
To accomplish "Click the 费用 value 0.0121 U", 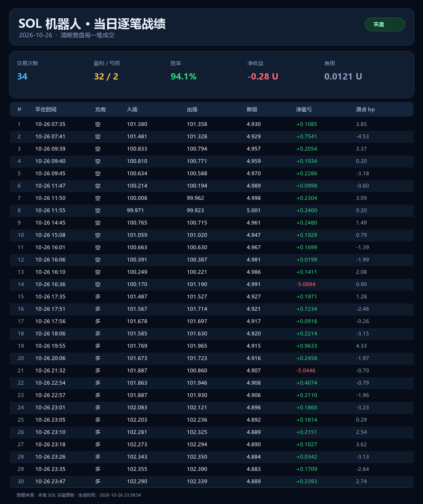I will (x=343, y=76).
